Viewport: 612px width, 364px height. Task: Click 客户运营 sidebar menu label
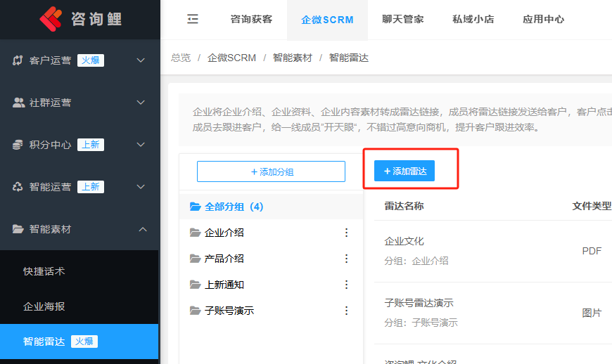click(x=51, y=60)
